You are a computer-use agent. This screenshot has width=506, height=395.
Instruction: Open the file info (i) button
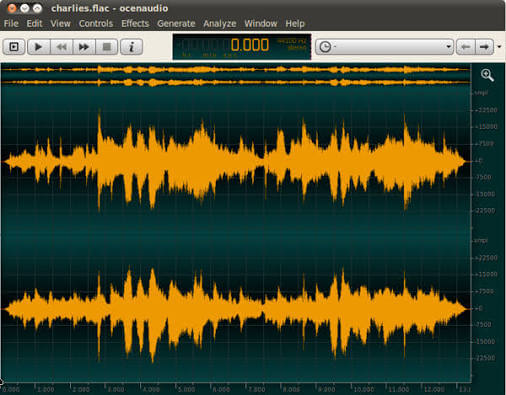pyautogui.click(x=131, y=47)
